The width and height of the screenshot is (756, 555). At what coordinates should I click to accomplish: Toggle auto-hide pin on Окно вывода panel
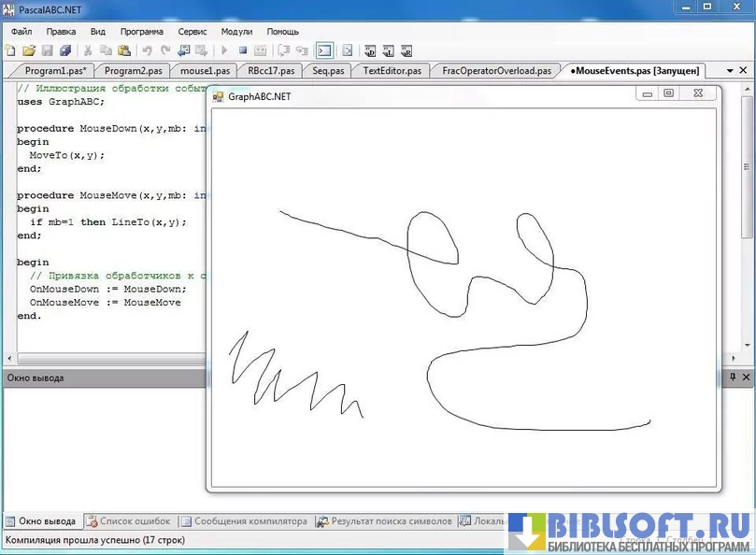(734, 377)
